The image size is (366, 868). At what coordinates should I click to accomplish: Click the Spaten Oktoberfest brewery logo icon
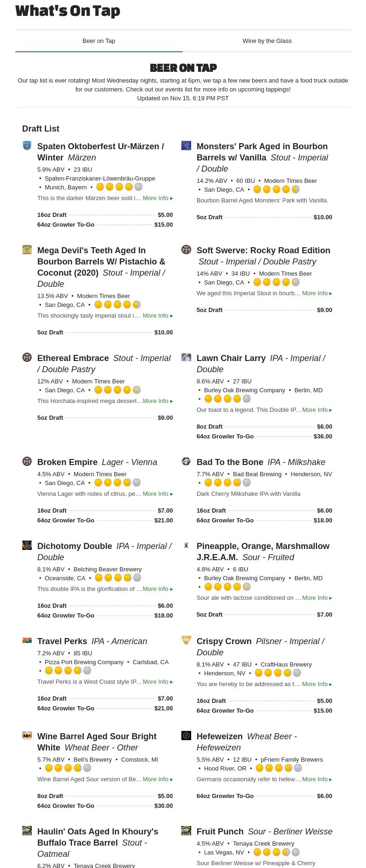[x=27, y=146]
